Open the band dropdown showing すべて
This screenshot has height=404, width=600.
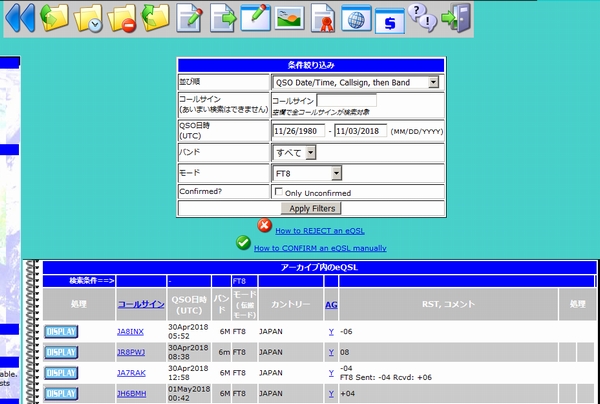294,153
